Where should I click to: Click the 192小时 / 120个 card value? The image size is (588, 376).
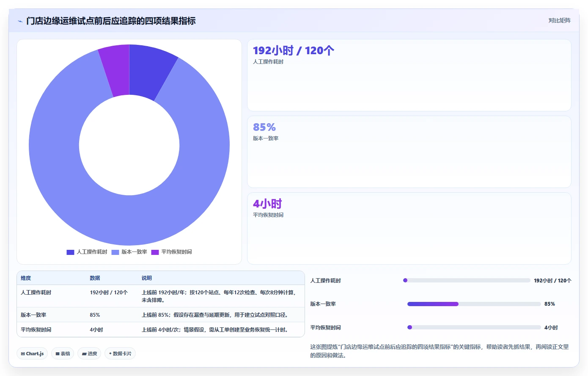293,50
